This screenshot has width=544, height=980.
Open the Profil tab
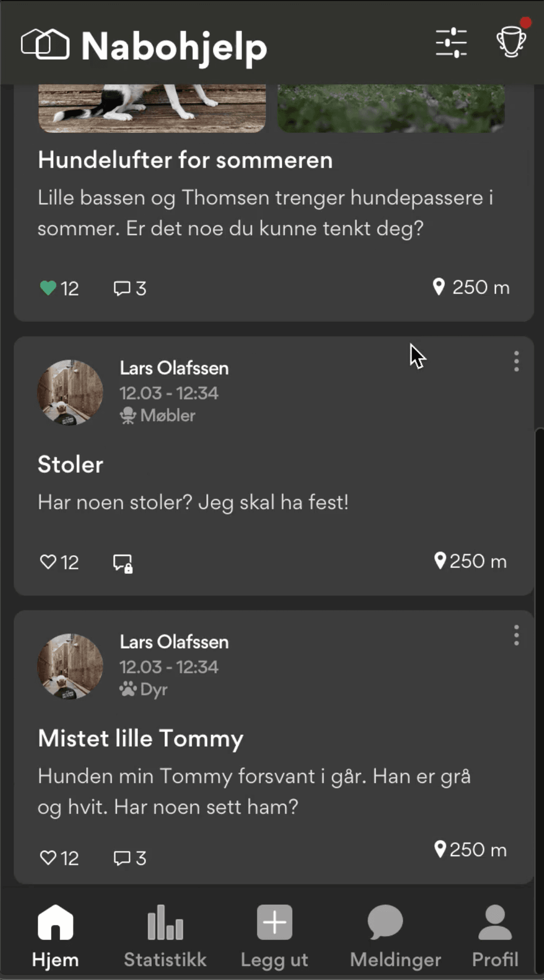[495, 936]
